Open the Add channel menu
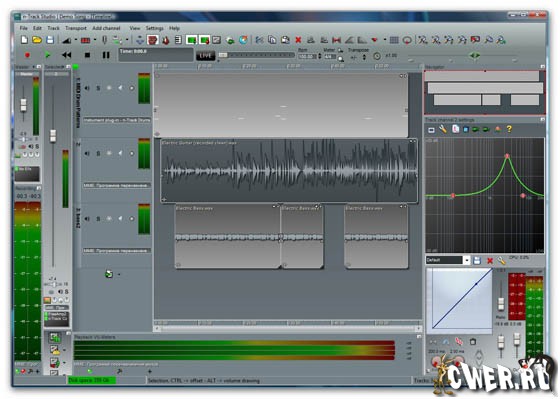The height and width of the screenshot is (399, 560). [x=106, y=28]
